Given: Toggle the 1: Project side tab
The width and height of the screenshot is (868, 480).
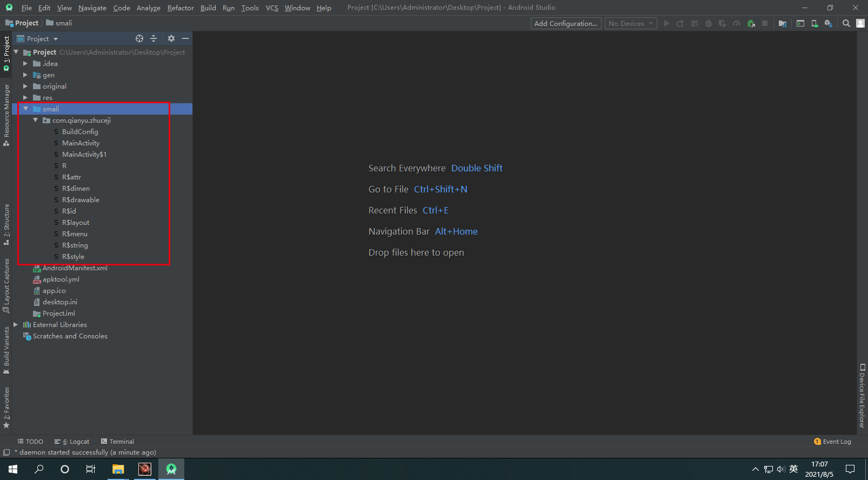Looking at the screenshot, I should coord(6,54).
